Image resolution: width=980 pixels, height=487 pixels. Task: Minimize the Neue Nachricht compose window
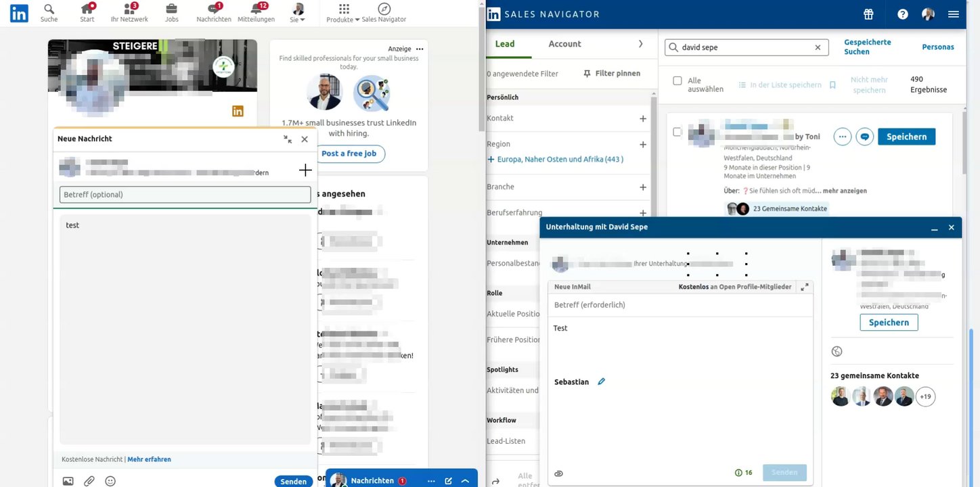(x=288, y=139)
